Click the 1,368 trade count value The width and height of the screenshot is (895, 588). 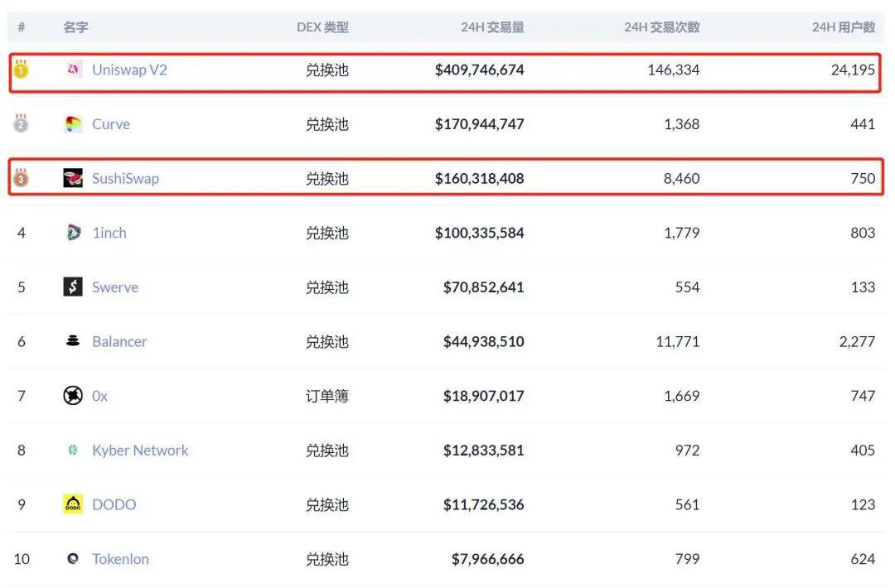coord(681,123)
